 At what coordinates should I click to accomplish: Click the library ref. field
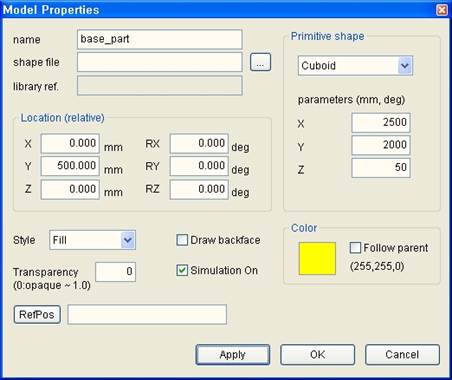pyautogui.click(x=159, y=86)
